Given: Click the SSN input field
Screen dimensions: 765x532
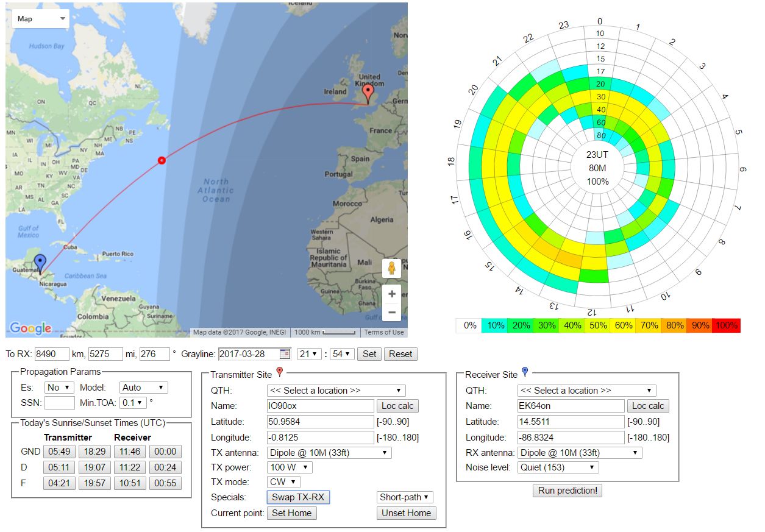Looking at the screenshot, I should pos(60,403).
